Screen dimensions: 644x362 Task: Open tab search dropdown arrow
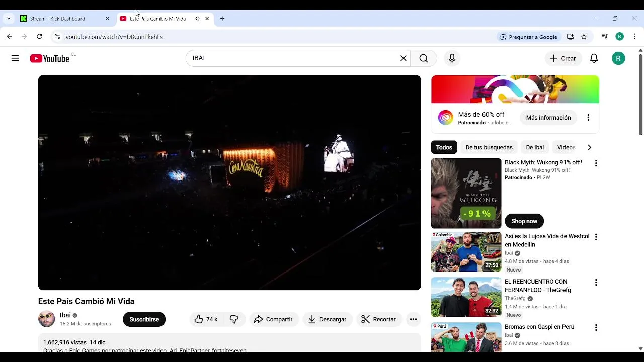(9, 19)
